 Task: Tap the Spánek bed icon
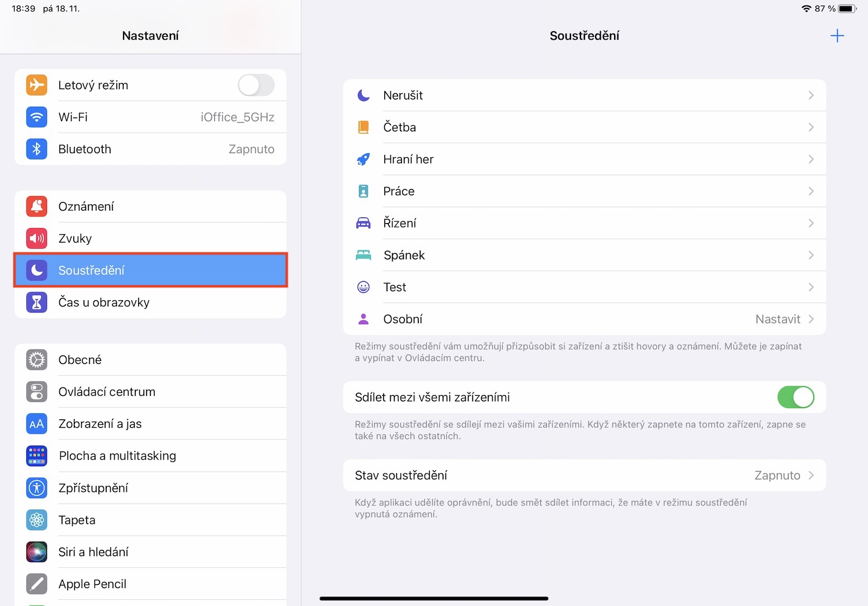coord(364,255)
